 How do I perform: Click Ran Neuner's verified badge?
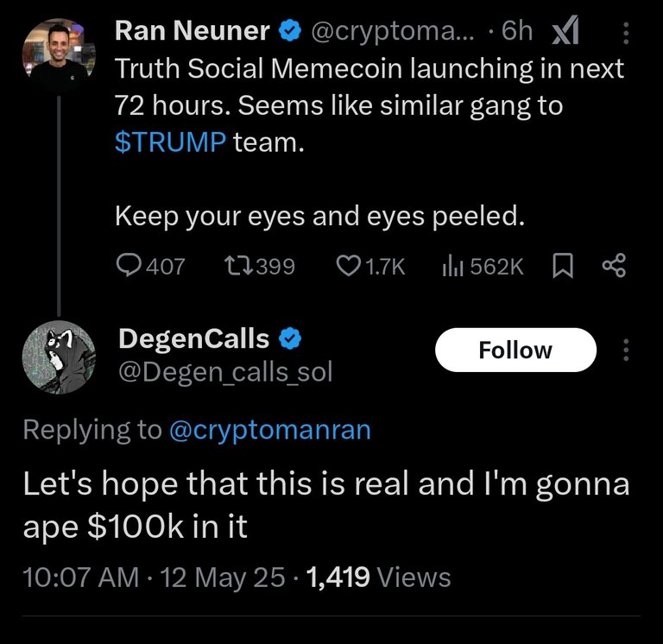pyautogui.click(x=290, y=31)
